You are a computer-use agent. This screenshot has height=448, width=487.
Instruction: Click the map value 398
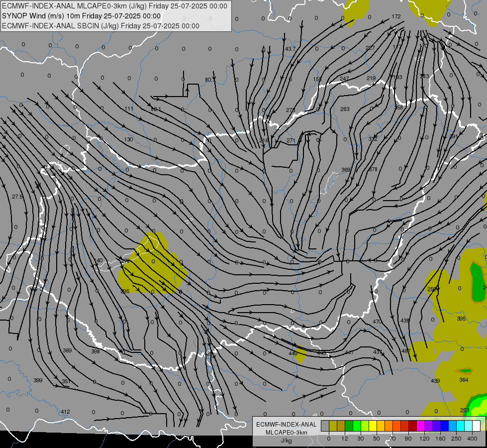pyautogui.click(x=96, y=351)
